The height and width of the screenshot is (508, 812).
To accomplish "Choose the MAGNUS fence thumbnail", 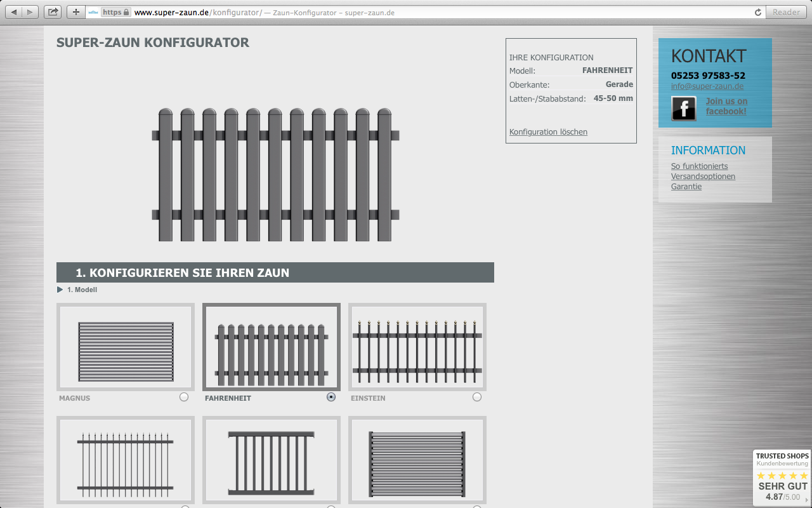I will (126, 347).
